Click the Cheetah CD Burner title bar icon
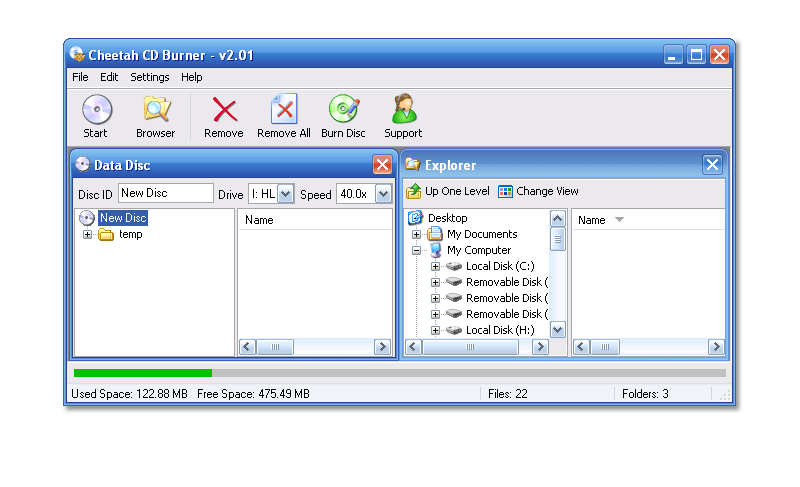 click(x=77, y=54)
